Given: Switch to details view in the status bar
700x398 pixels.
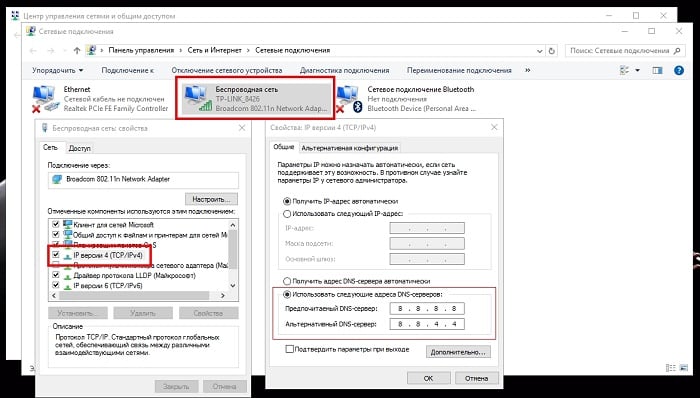Looking at the screenshot, I should pos(671,368).
